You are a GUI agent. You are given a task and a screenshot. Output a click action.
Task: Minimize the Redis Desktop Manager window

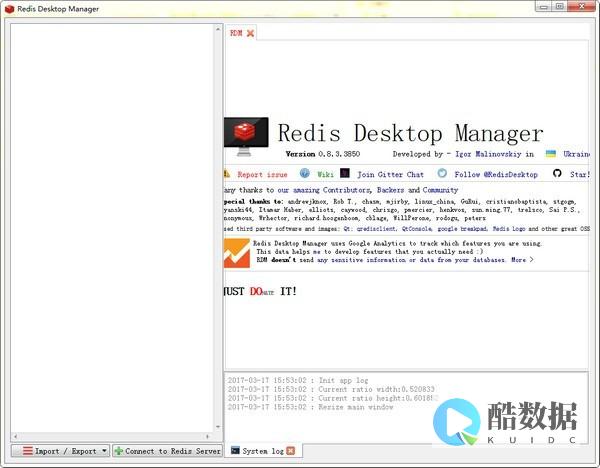pyautogui.click(x=543, y=7)
